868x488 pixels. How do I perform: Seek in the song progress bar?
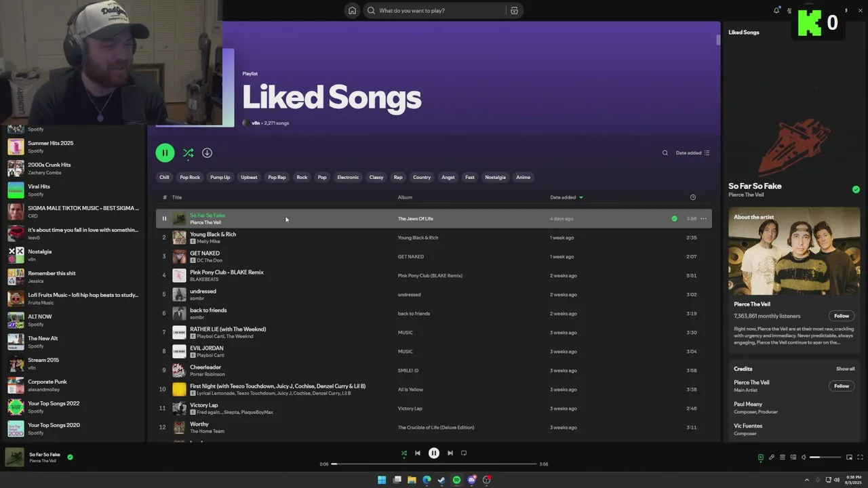pos(434,464)
